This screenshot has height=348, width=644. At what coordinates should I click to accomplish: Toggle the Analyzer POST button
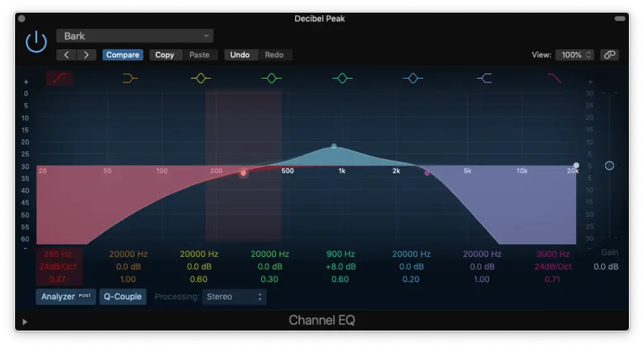[65, 296]
